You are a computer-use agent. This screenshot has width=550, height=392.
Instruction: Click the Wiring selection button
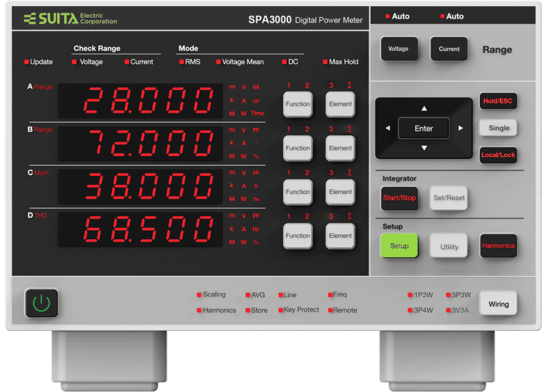[x=498, y=304]
